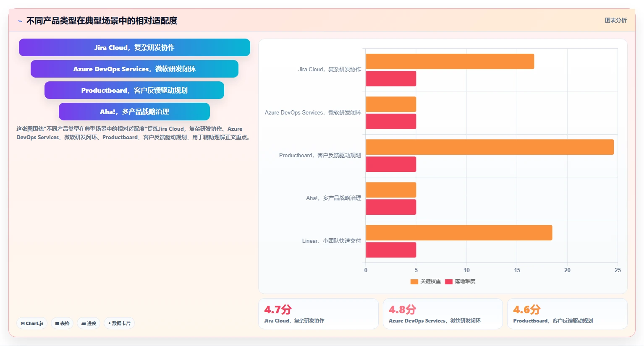Screen dimensions: 644x346
Task: Click the x-axis tick value 5
Action: [x=416, y=270]
